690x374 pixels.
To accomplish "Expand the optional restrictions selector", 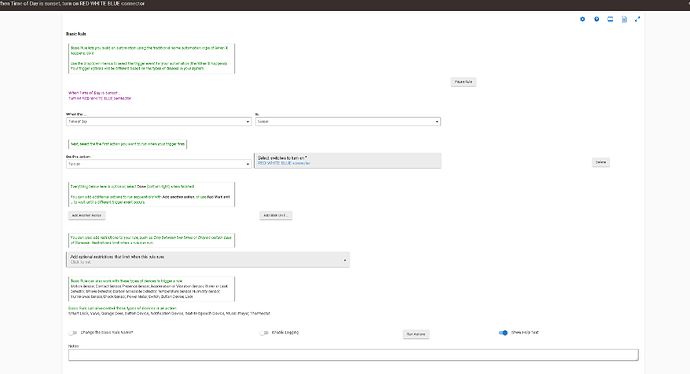I will 208,260.
